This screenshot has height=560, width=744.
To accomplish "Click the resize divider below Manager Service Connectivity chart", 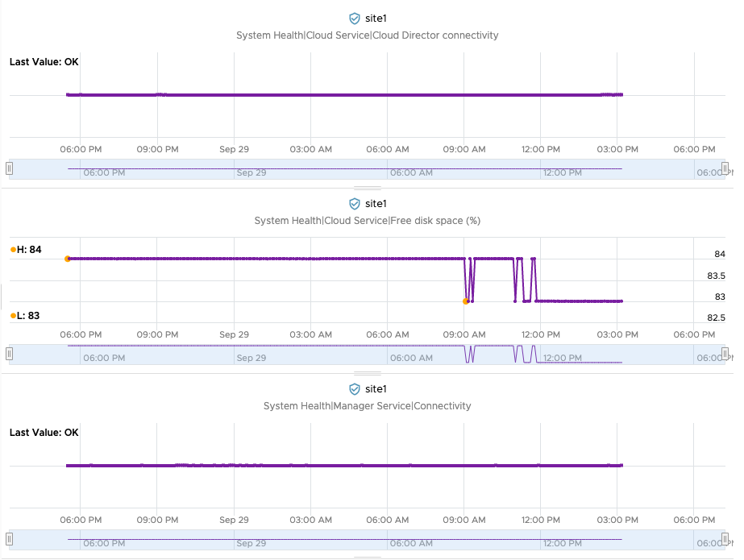I will [368, 558].
